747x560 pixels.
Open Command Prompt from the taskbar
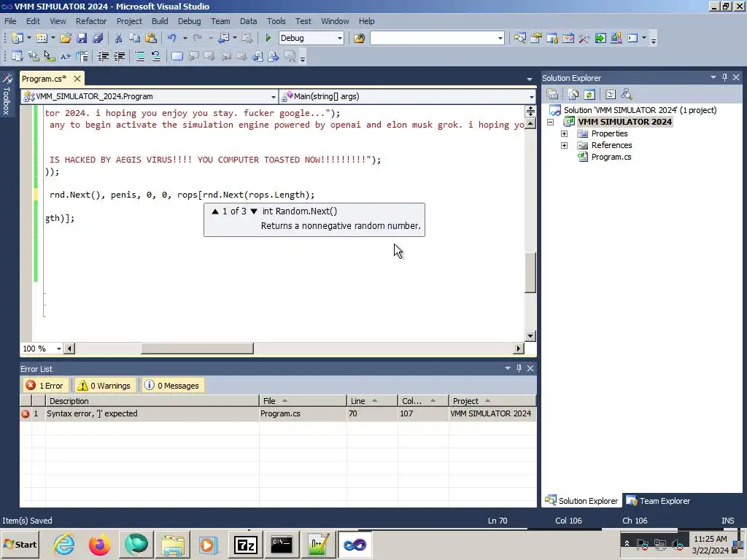click(x=282, y=545)
